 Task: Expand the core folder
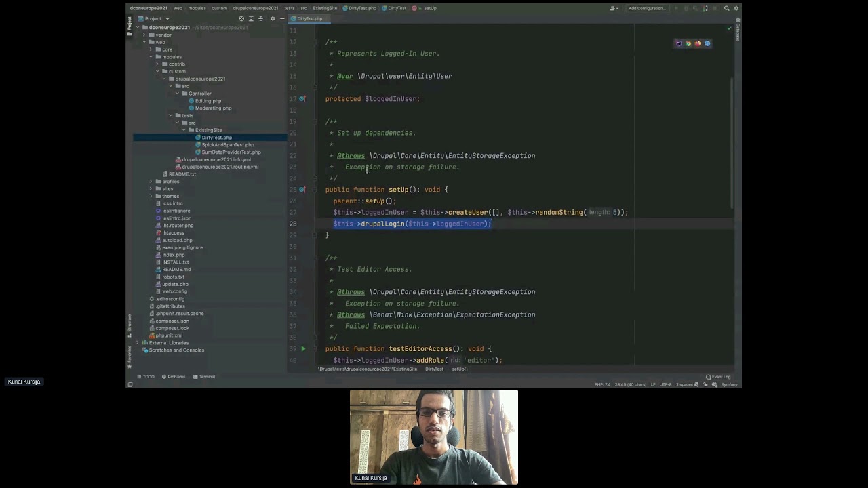click(151, 49)
